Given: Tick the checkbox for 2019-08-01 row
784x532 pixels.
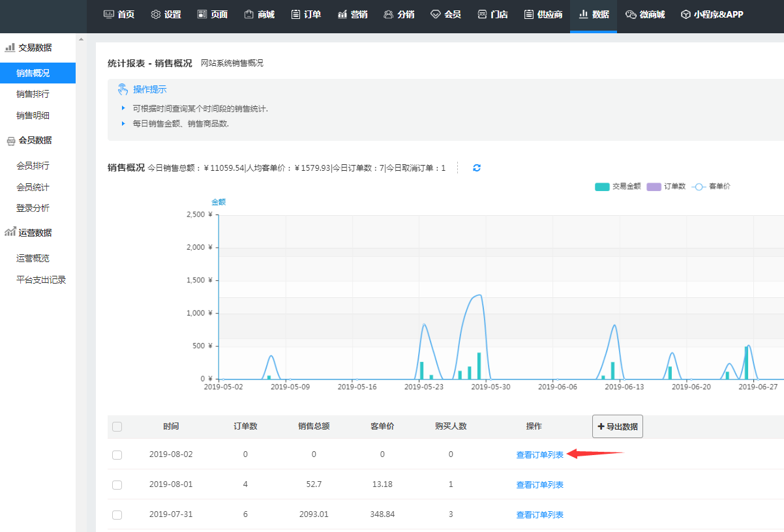Looking at the screenshot, I should click(x=117, y=485).
